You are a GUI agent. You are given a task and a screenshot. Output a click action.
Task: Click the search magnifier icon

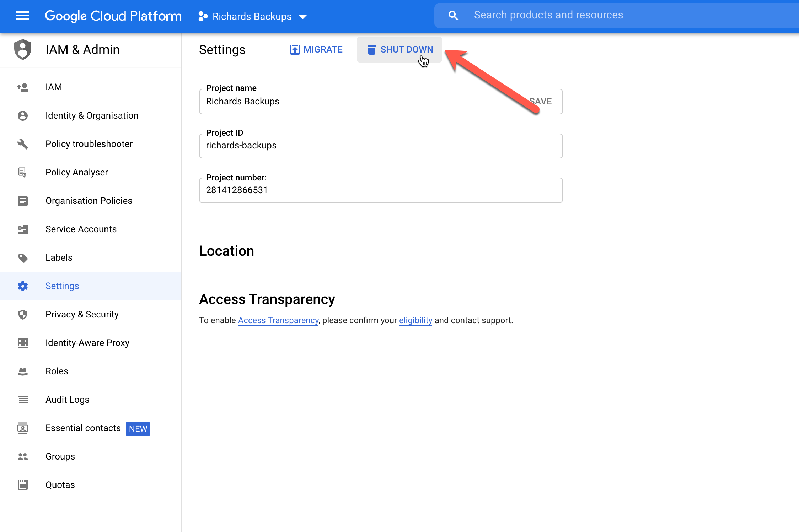coord(453,15)
